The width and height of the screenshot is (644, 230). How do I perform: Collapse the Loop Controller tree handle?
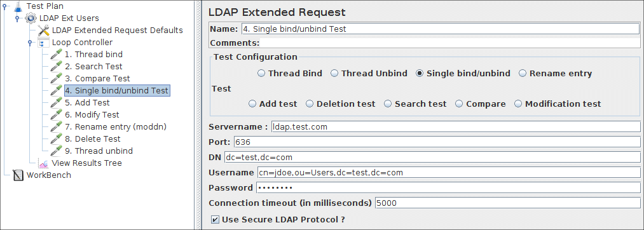(30, 43)
